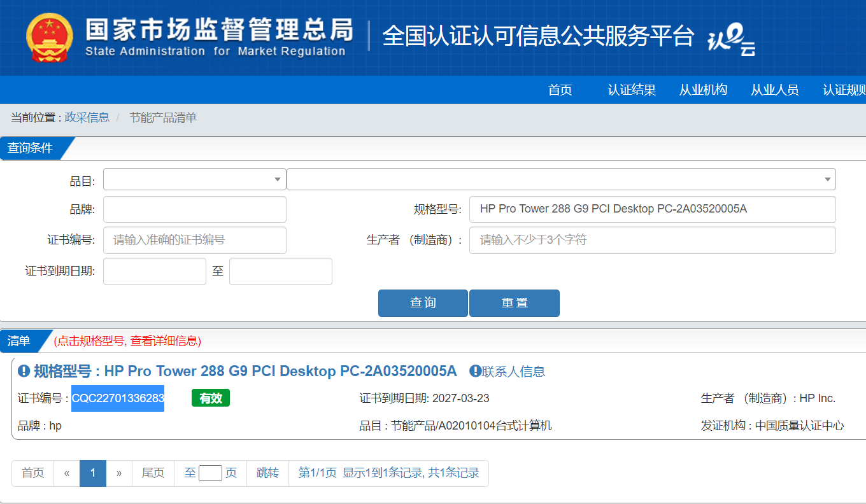Focus the 证书编号 input field
866x504 pixels.
[195, 240]
